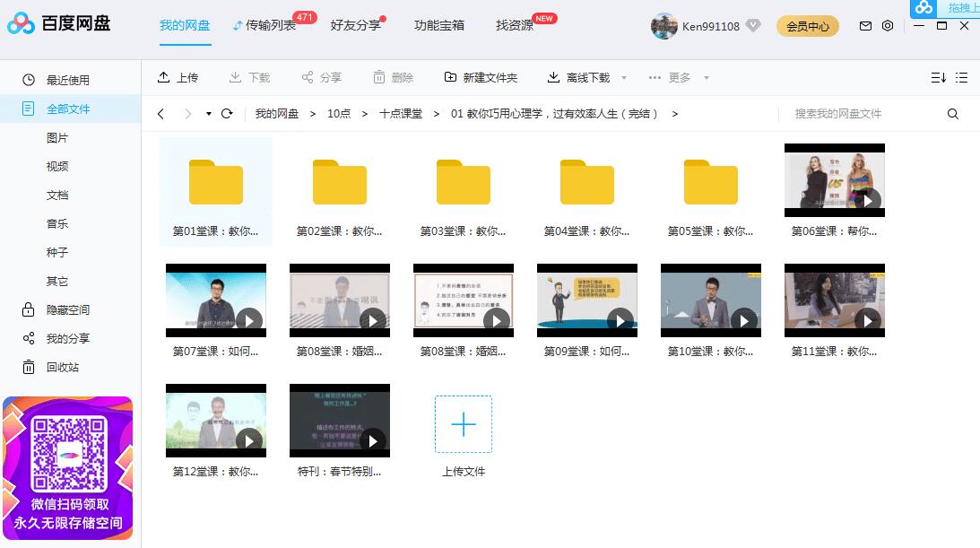Refresh the file list with the reload icon
Viewport: 980px width, 548px height.
[228, 114]
